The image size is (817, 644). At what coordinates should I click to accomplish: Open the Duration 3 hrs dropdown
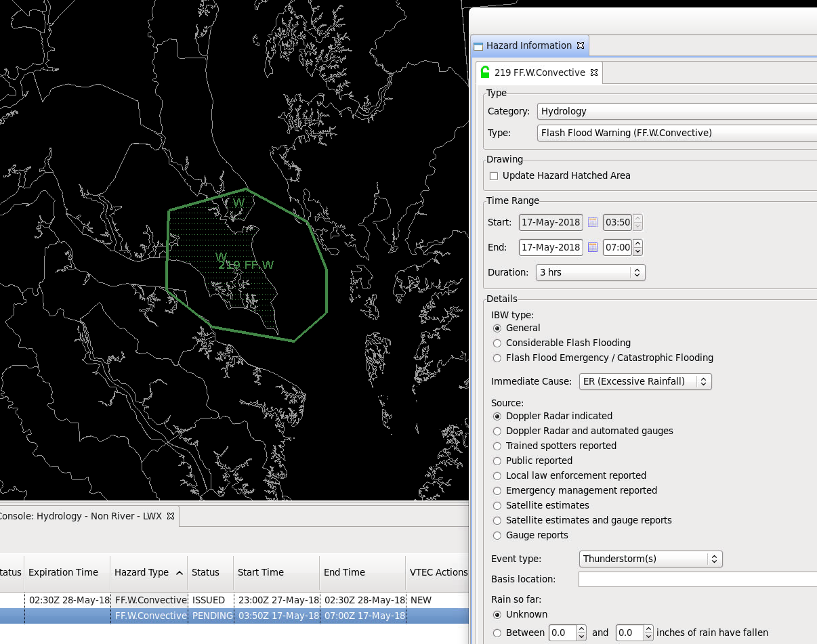pyautogui.click(x=590, y=272)
